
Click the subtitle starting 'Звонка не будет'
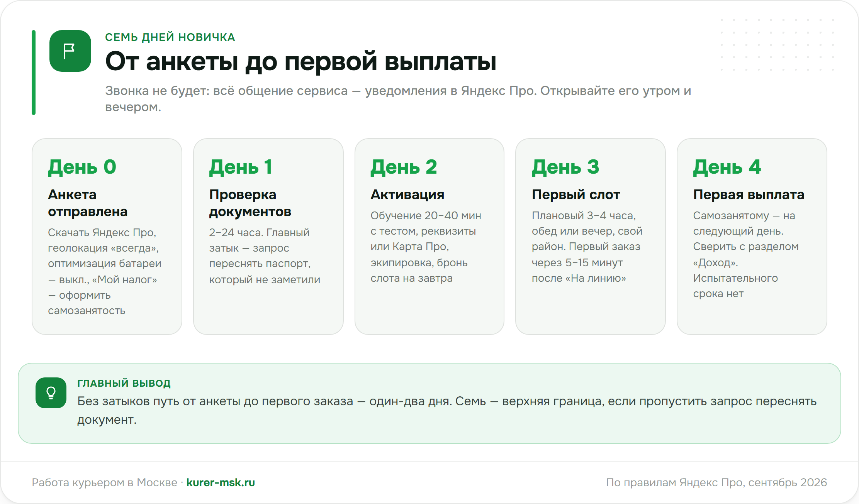pyautogui.click(x=398, y=99)
